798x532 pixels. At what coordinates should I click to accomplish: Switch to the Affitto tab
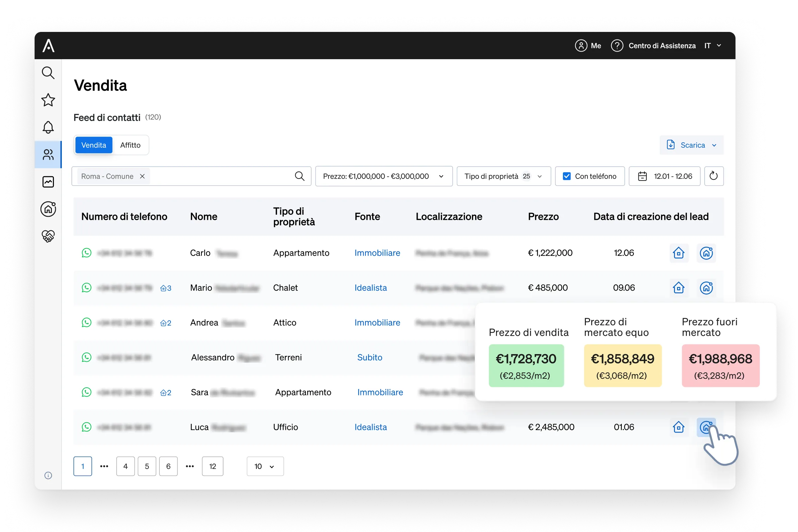[x=130, y=145]
